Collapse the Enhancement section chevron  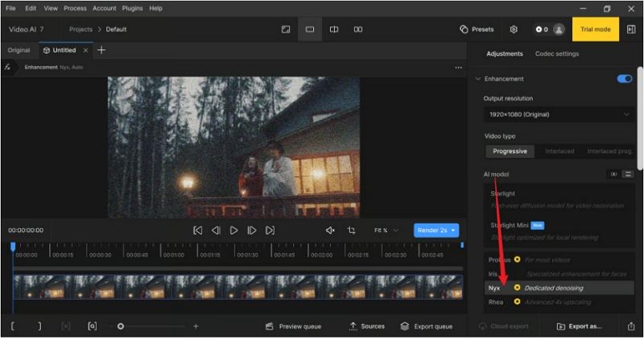(478, 79)
